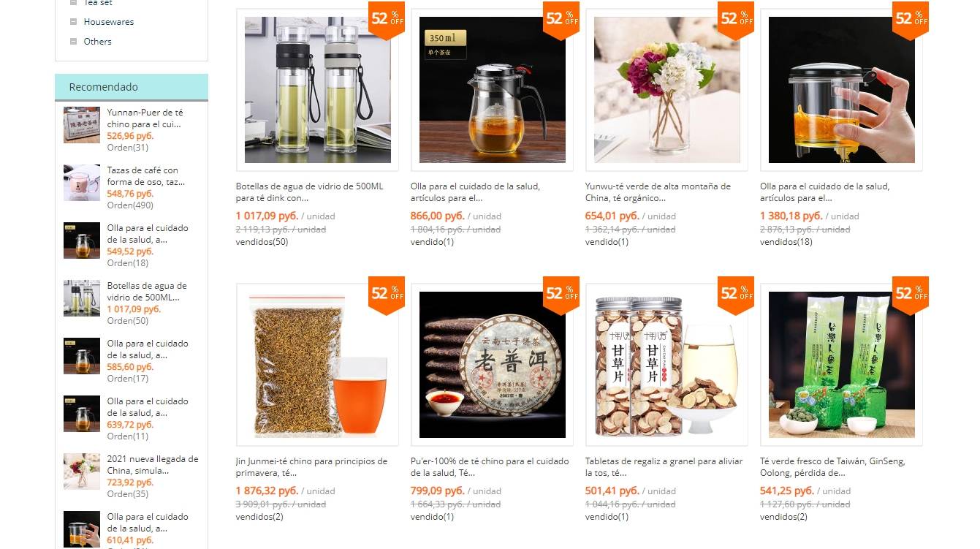Open the Jin Junmei tea bag product image
This screenshot has height=549, width=980.
pos(317,365)
